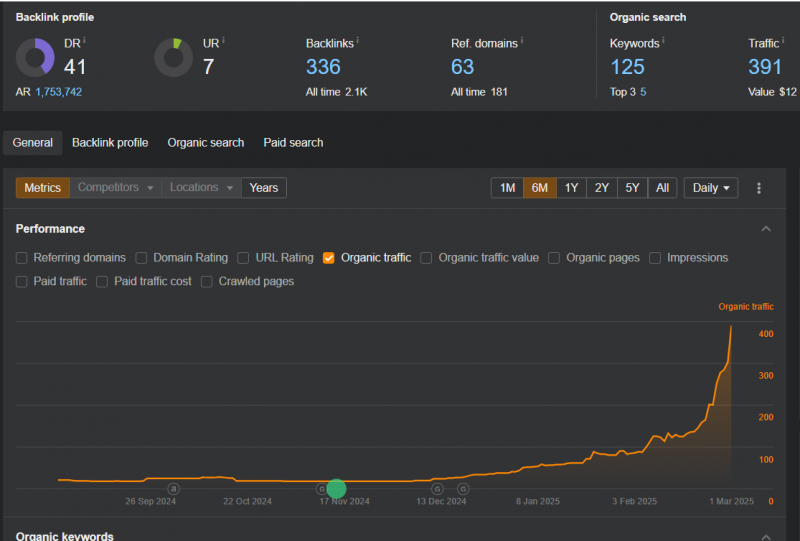Click the G update marker near 13 Dec 2024
Screen dimensions: 800x541
(x=438, y=489)
